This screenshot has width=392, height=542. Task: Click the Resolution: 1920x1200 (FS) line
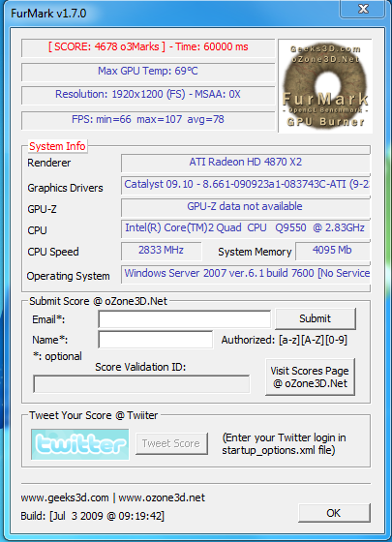click(148, 95)
